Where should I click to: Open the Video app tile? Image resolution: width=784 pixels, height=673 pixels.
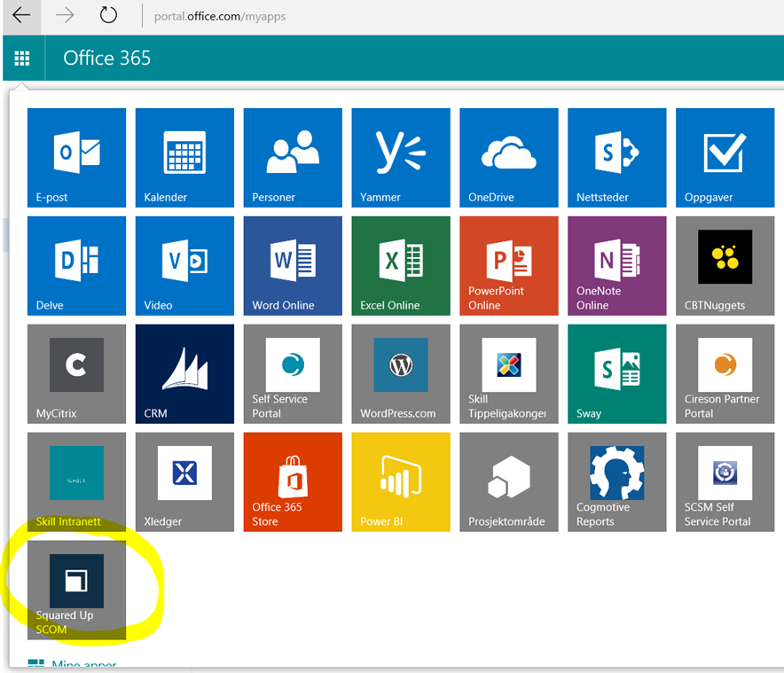tap(184, 265)
